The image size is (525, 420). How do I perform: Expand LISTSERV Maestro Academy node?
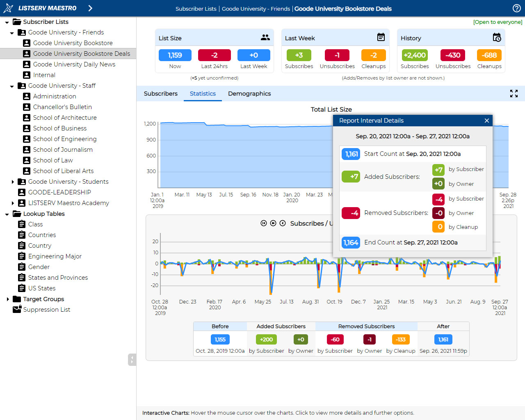[12, 203]
